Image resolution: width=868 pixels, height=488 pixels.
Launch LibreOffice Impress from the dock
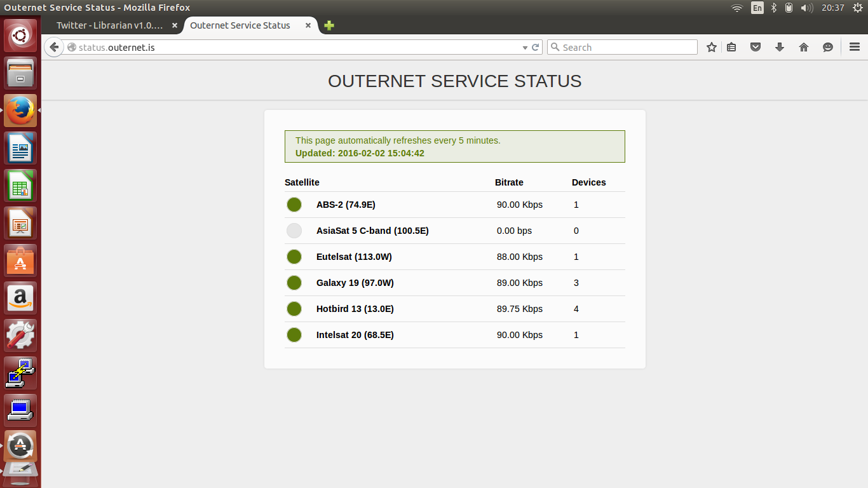pos(20,223)
